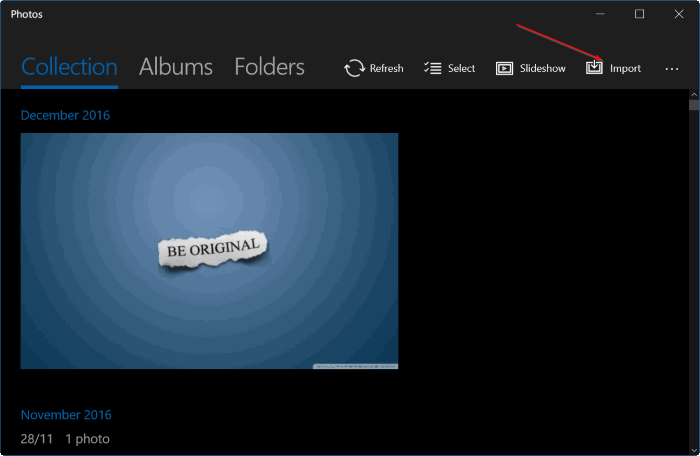This screenshot has width=700, height=456.
Task: Click the Select text label
Action: [x=461, y=69]
